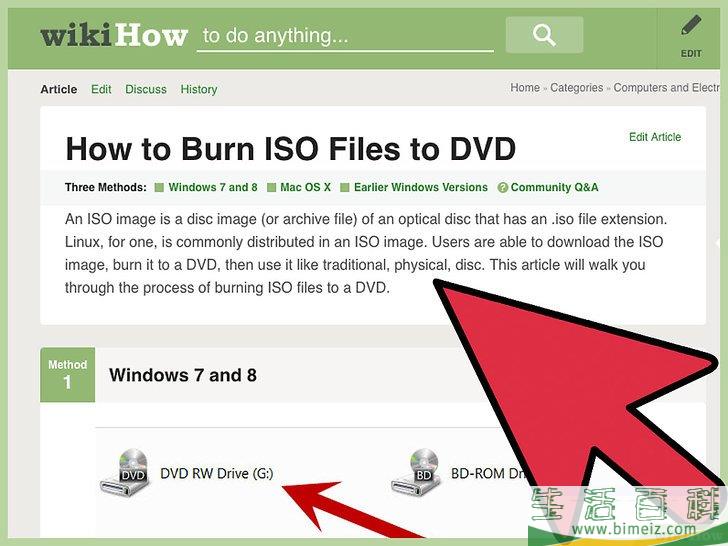Image resolution: width=728 pixels, height=546 pixels.
Task: Click the Categories breadcrumb link
Action: tap(577, 88)
